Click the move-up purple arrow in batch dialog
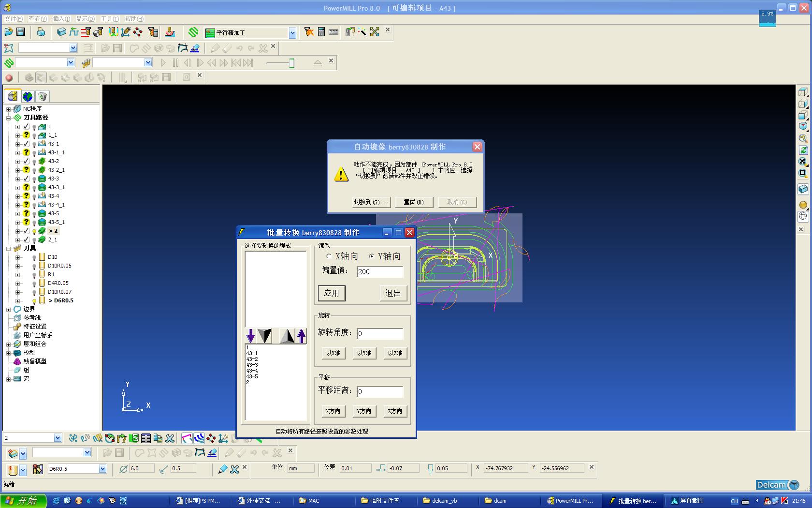The image size is (812, 508). point(302,335)
